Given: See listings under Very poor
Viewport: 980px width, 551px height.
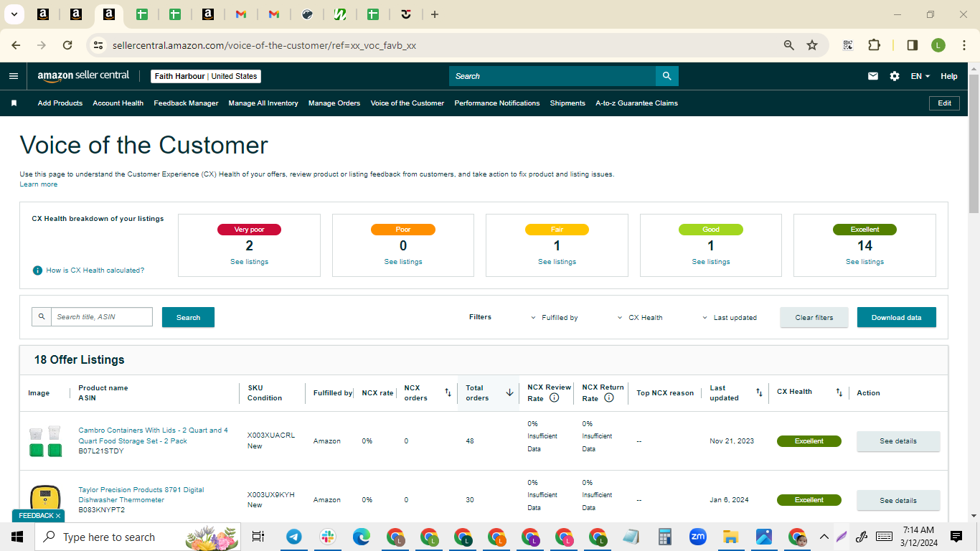Looking at the screenshot, I should (249, 262).
